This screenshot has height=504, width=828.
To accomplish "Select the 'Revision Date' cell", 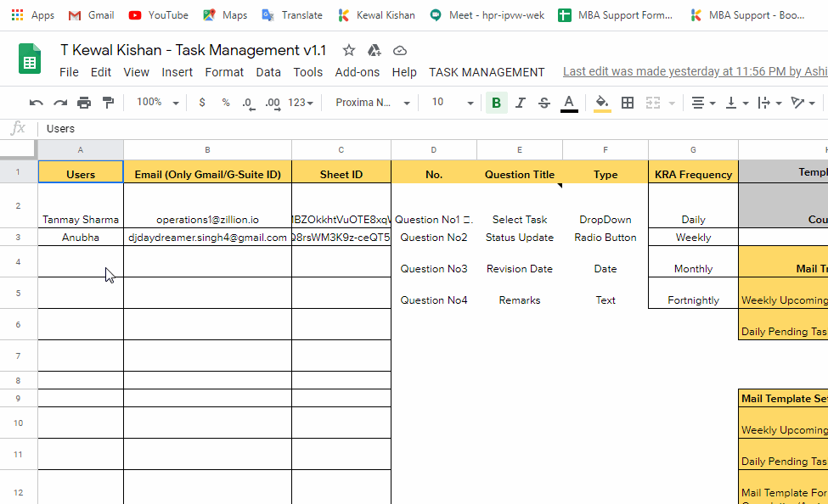I will (x=520, y=262).
